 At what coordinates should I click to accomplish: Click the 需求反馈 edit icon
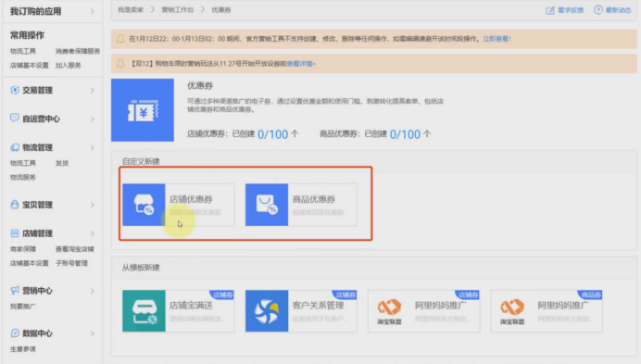(x=550, y=10)
